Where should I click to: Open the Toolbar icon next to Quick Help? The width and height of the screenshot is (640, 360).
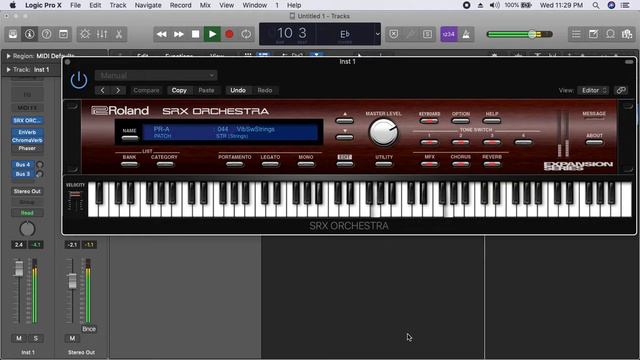(64, 34)
